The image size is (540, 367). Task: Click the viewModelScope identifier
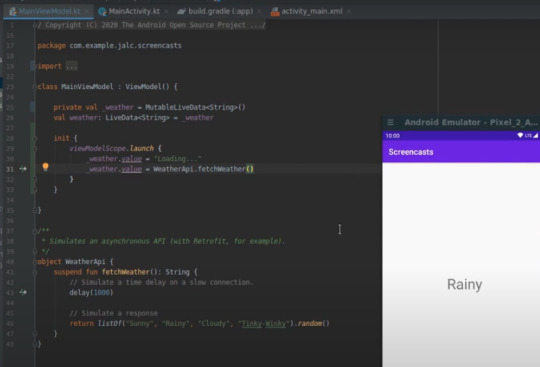[97, 148]
